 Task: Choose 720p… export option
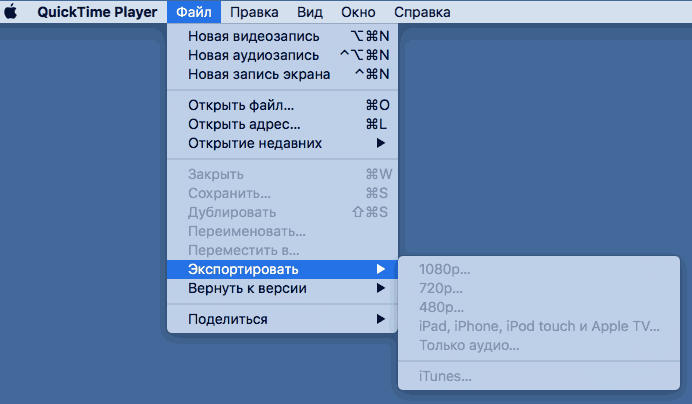539,288
